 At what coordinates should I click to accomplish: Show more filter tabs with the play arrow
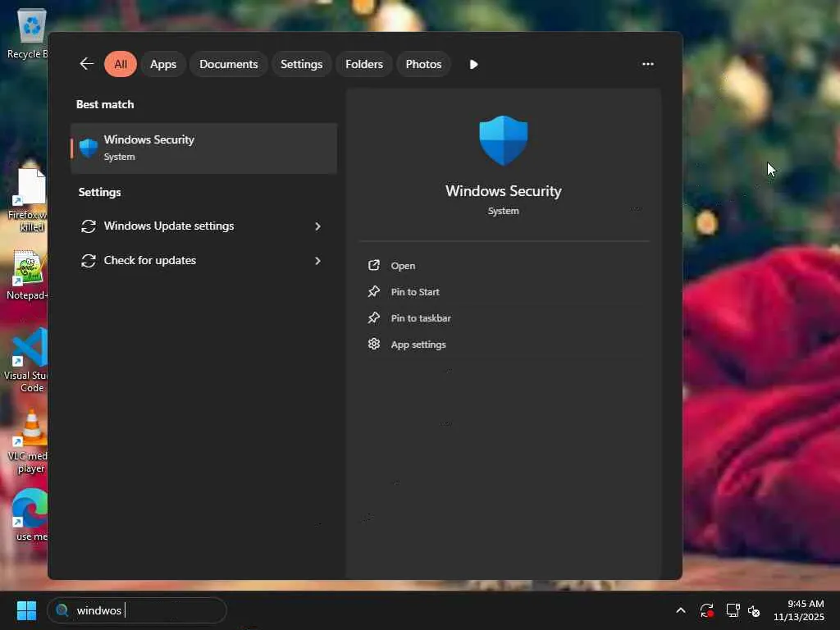473,64
